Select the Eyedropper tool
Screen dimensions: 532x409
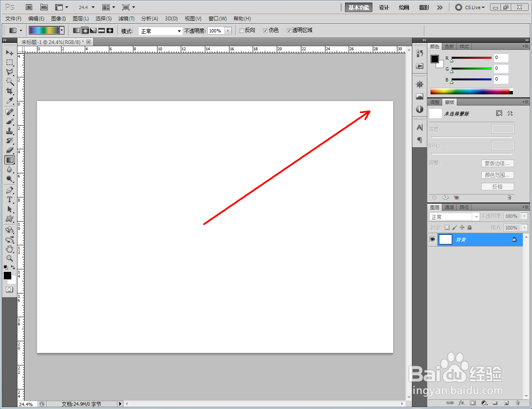point(10,101)
